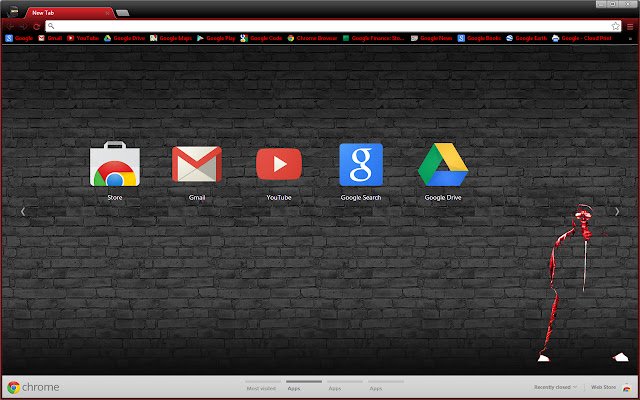Open the Google Drive bookmark
The width and height of the screenshot is (640, 400).
124,38
